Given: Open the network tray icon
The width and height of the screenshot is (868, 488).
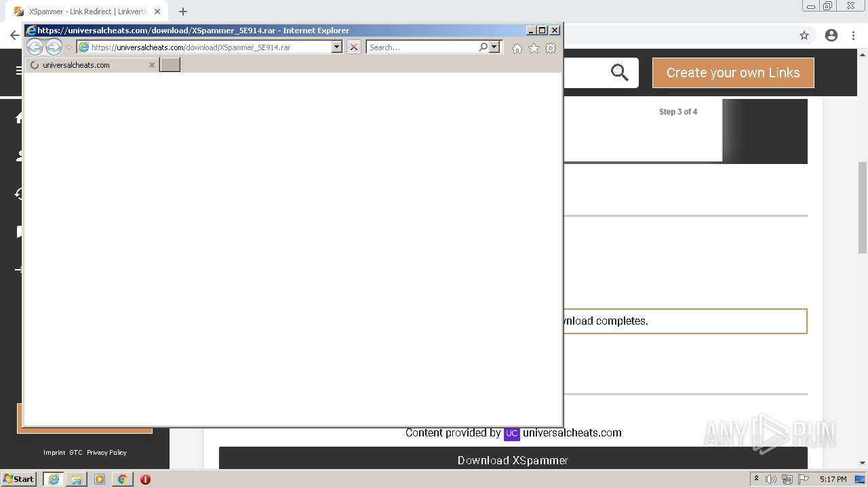Looking at the screenshot, I should pos(787,479).
